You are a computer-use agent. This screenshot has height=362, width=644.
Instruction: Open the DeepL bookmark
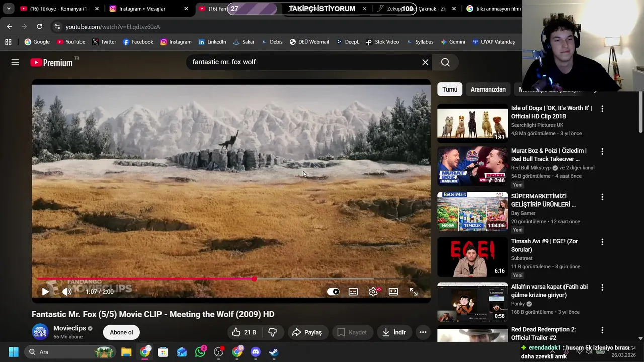tap(347, 42)
